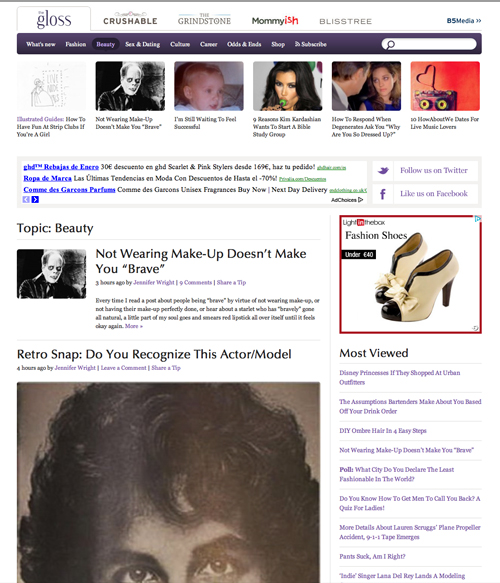Switch to the Crushable site tab

130,19
